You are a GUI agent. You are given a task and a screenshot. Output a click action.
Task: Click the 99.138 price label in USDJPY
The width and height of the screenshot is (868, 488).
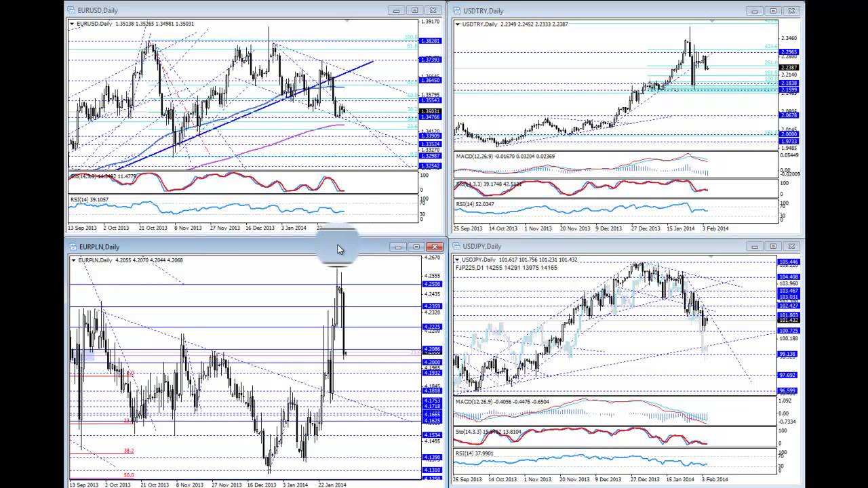point(789,354)
